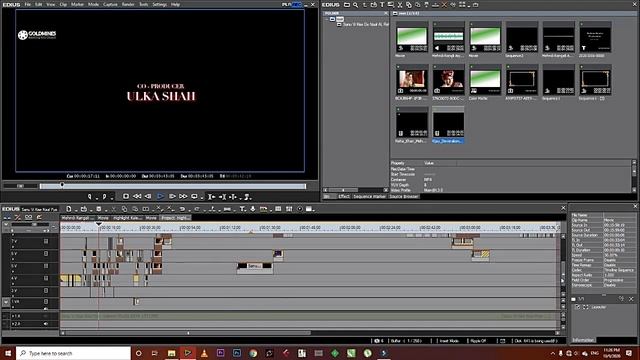
Task: Select the Mehndi Rangali sequence tab
Action: click(x=78, y=218)
